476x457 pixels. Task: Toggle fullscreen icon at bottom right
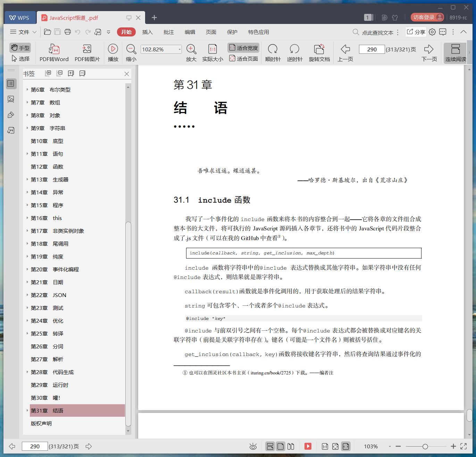464,446
